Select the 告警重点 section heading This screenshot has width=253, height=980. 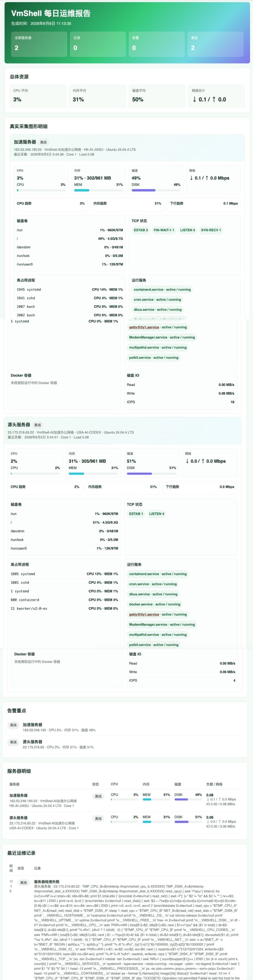17,710
